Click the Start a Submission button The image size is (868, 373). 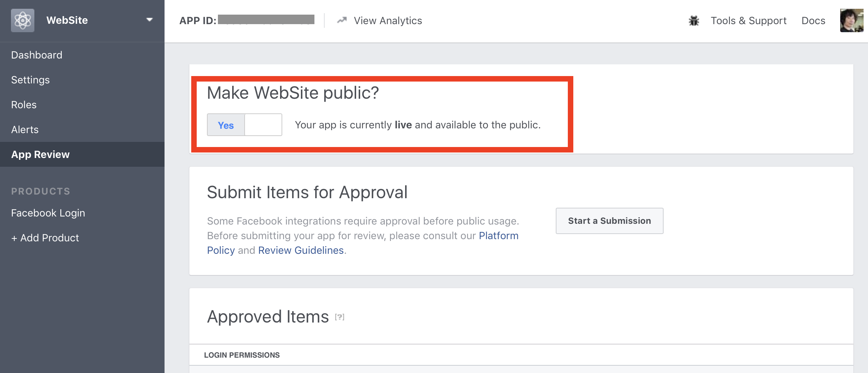pos(610,221)
